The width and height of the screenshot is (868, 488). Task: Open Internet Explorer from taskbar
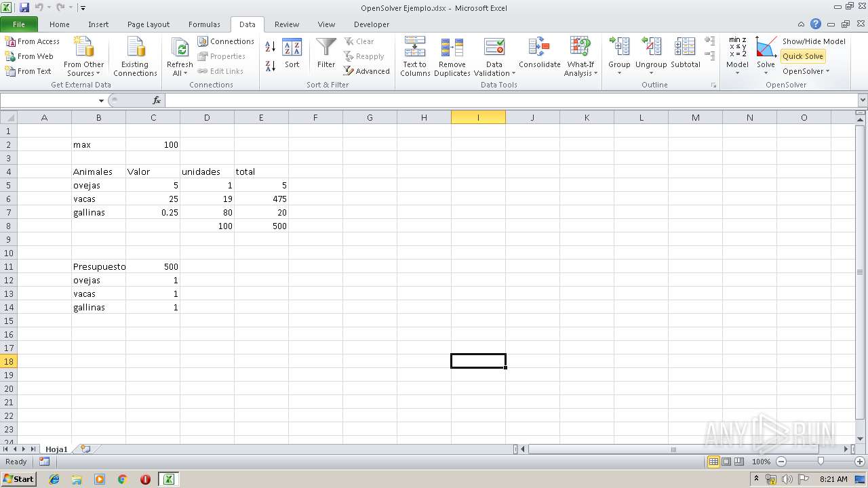point(54,479)
